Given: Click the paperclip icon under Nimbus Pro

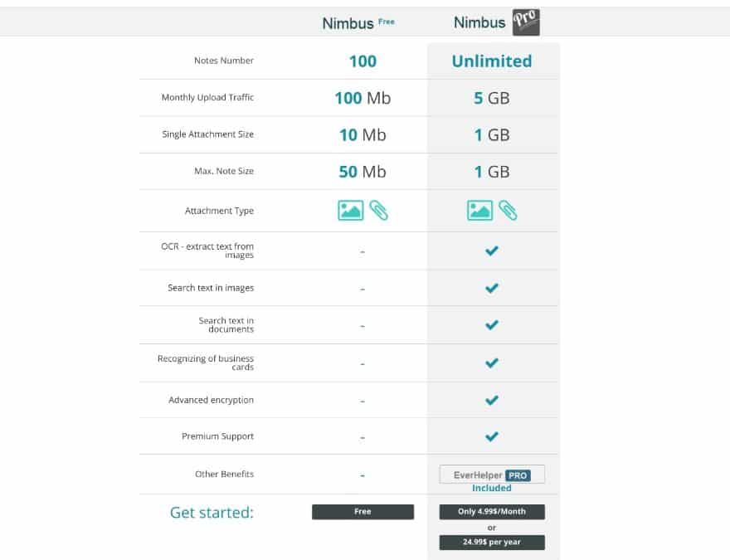Looking at the screenshot, I should point(508,210).
